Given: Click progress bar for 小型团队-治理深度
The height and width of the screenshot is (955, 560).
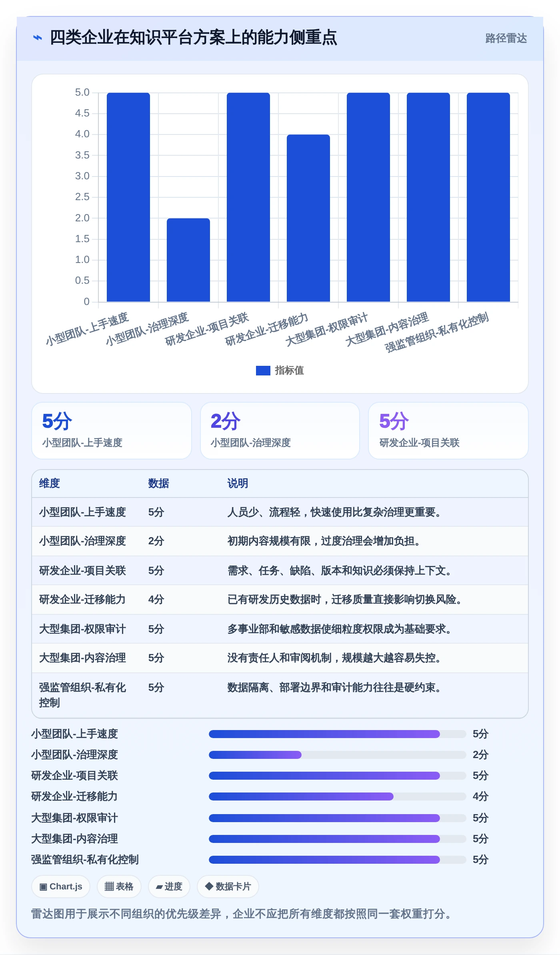Looking at the screenshot, I should (338, 755).
